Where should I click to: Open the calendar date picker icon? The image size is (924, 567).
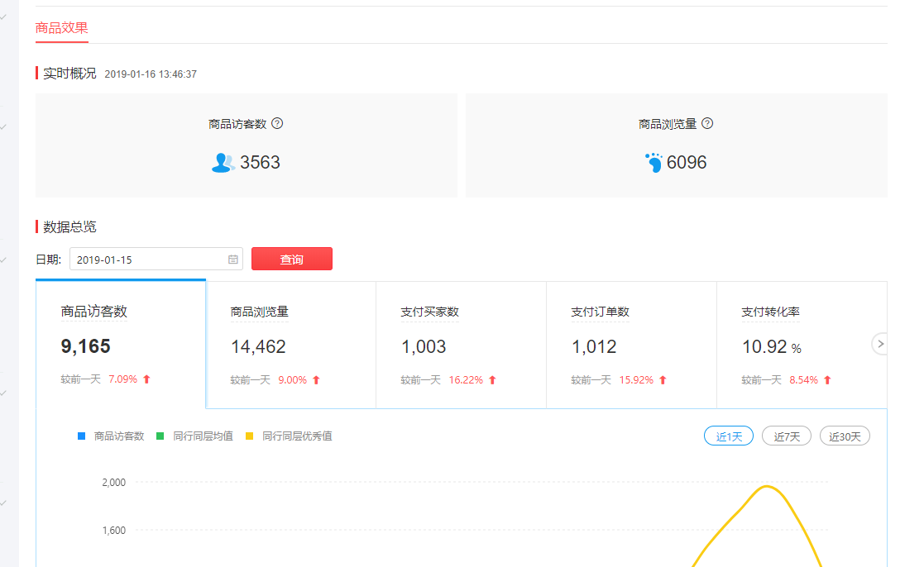(x=233, y=259)
